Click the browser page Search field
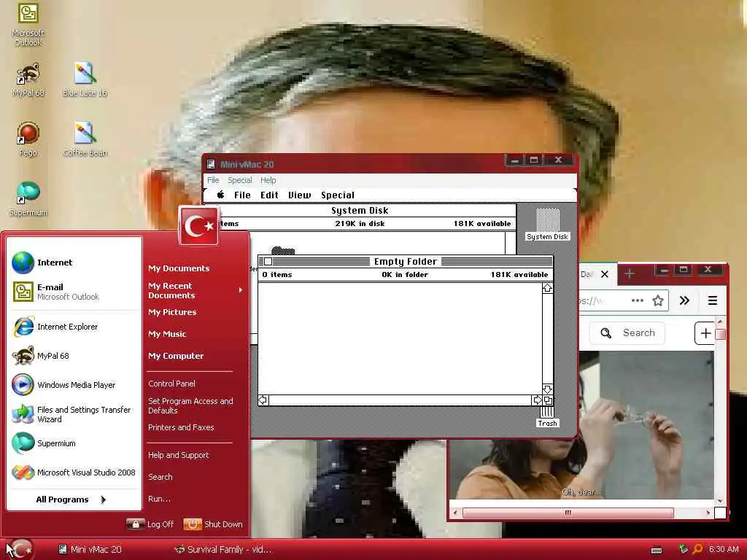Viewport: 747px width, 560px height. [x=628, y=332]
